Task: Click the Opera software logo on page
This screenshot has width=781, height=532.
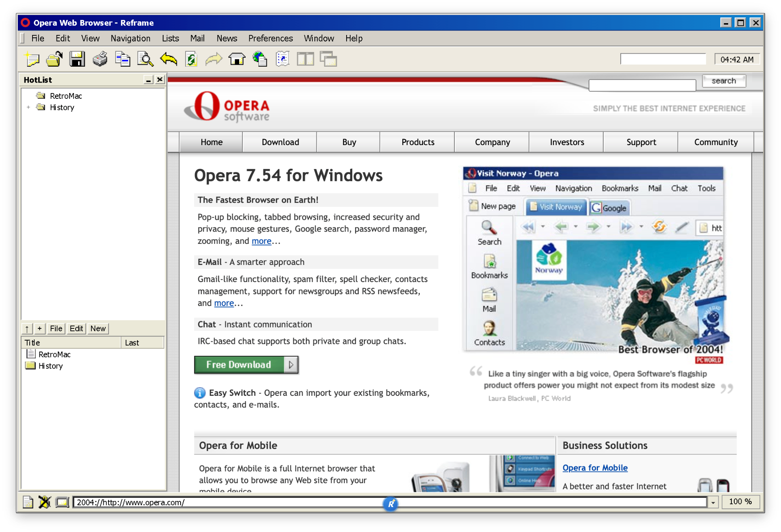Action: click(x=227, y=106)
